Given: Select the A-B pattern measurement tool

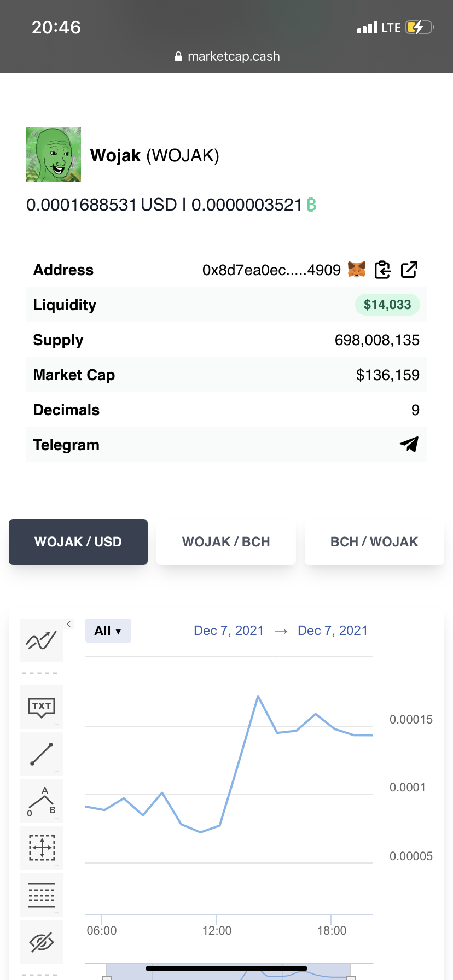Looking at the screenshot, I should coord(42,801).
